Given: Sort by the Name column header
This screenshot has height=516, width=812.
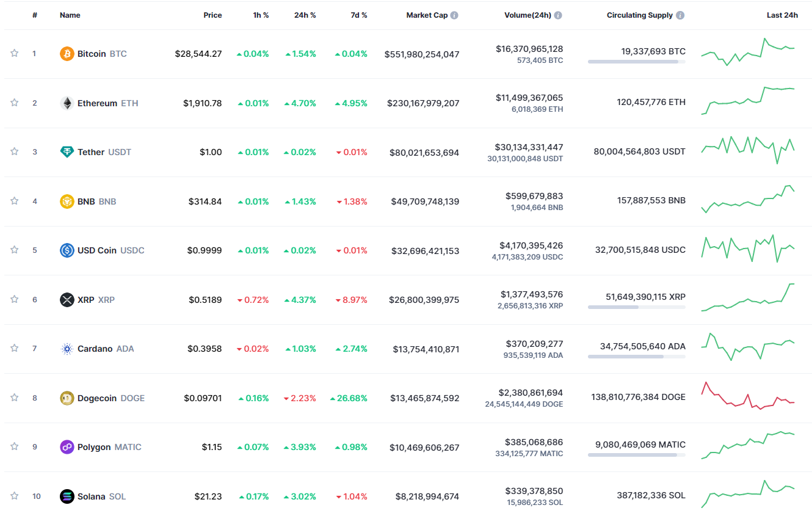Looking at the screenshot, I should click(x=70, y=15).
